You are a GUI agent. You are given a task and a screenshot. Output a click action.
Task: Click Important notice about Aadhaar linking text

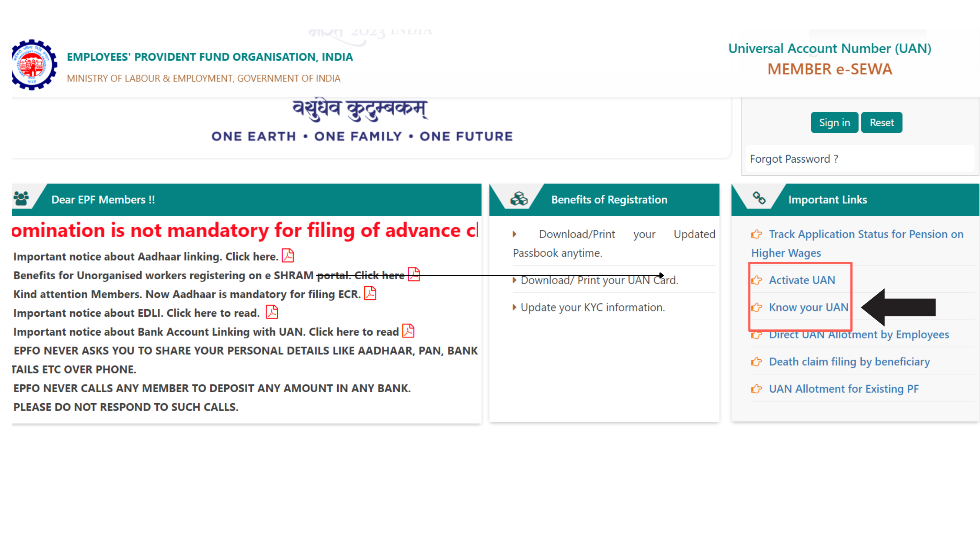pos(146,256)
